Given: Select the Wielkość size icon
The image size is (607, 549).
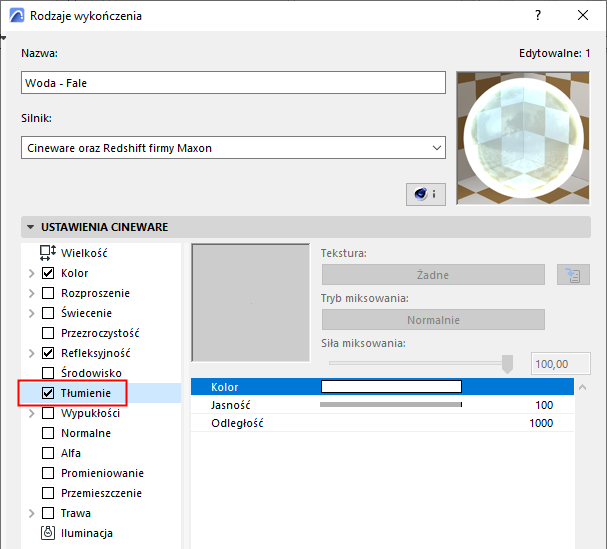Looking at the screenshot, I should click(x=48, y=253).
